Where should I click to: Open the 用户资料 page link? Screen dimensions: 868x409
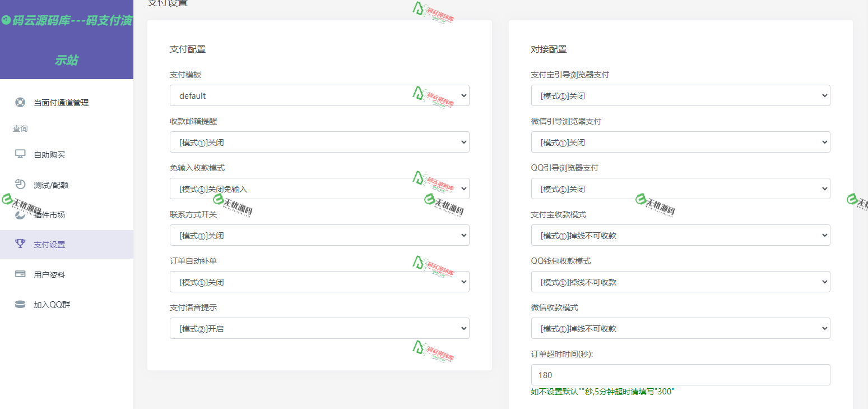pyautogui.click(x=50, y=274)
